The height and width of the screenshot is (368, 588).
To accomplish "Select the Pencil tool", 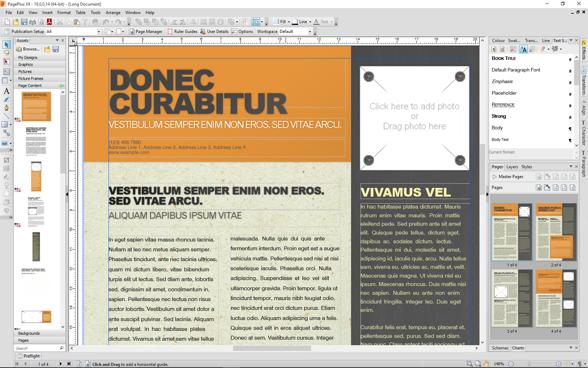I will click(x=6, y=100).
